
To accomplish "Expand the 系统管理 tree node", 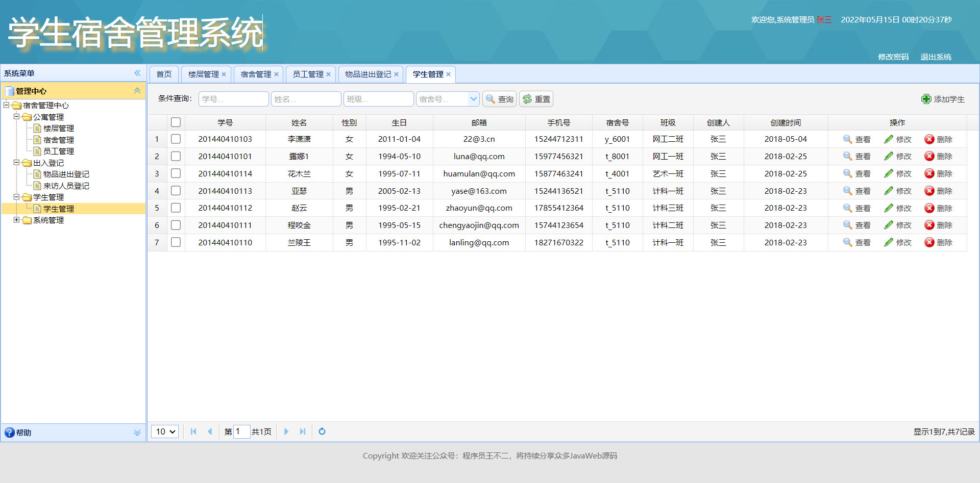I will pyautogui.click(x=17, y=220).
